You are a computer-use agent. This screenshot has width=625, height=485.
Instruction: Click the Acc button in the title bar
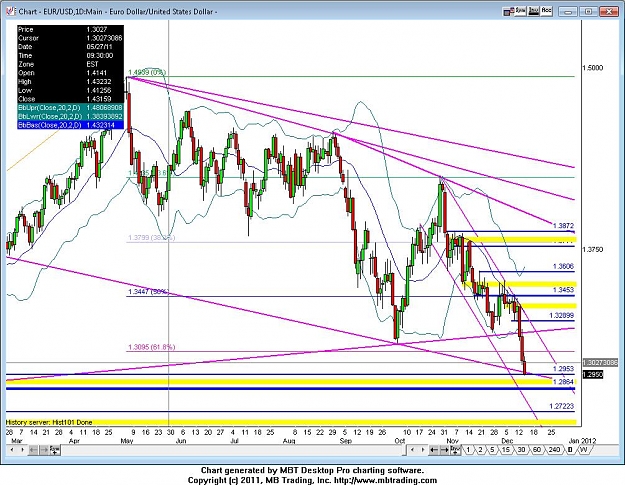point(546,11)
